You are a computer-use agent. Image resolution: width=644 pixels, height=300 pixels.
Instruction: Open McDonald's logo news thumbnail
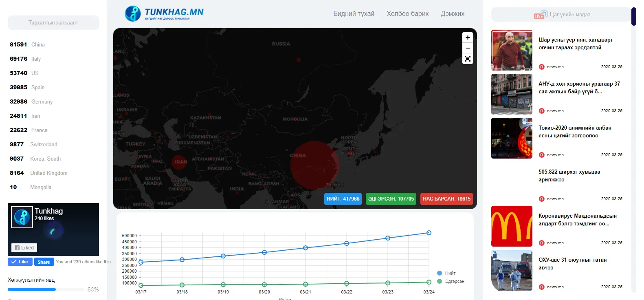pos(512,226)
